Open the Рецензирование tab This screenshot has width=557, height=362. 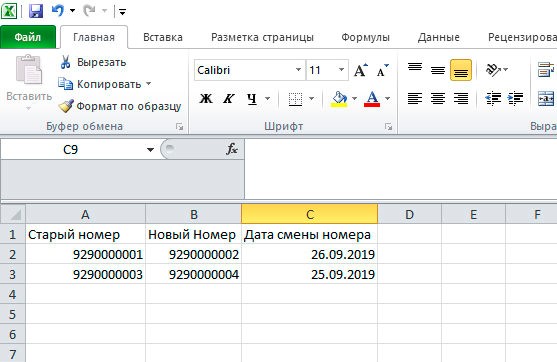[521, 37]
